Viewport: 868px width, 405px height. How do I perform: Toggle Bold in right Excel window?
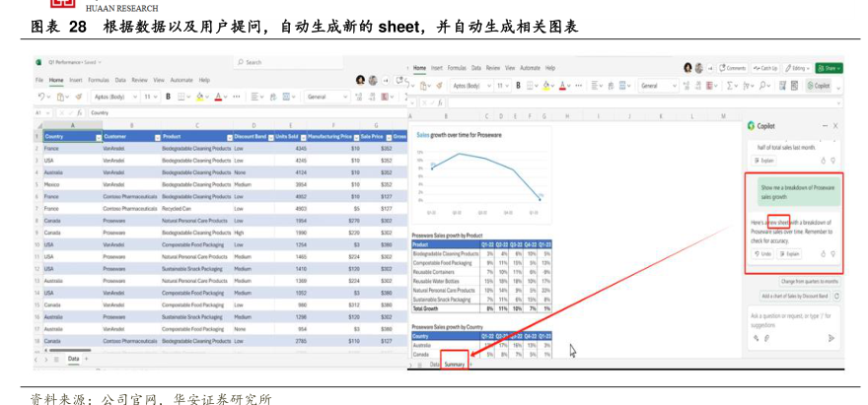point(519,86)
